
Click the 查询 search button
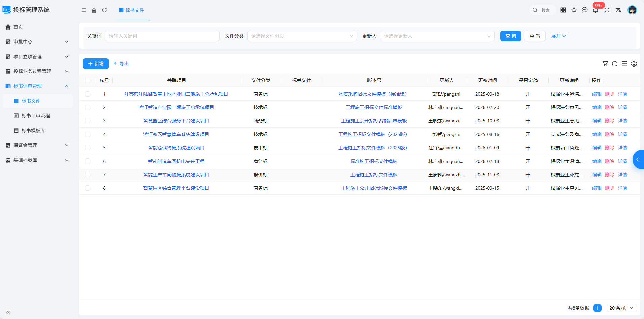(511, 36)
